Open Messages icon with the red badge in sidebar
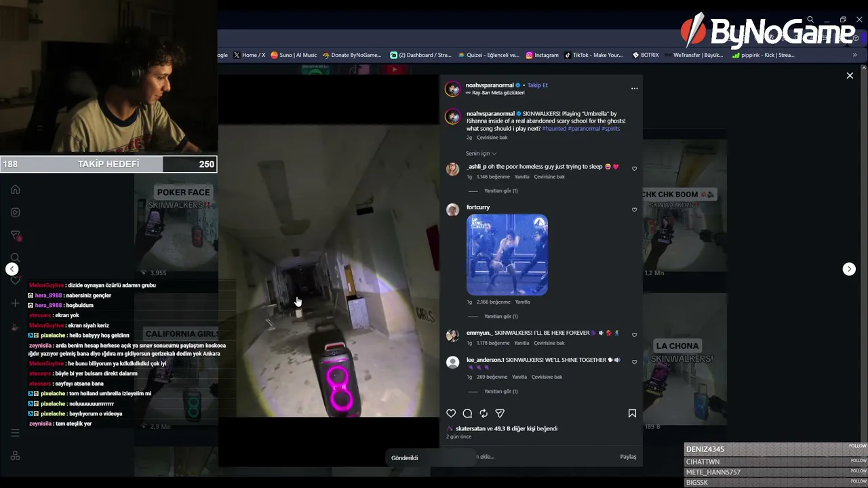Viewport: 868px width, 488px height. coord(15,235)
